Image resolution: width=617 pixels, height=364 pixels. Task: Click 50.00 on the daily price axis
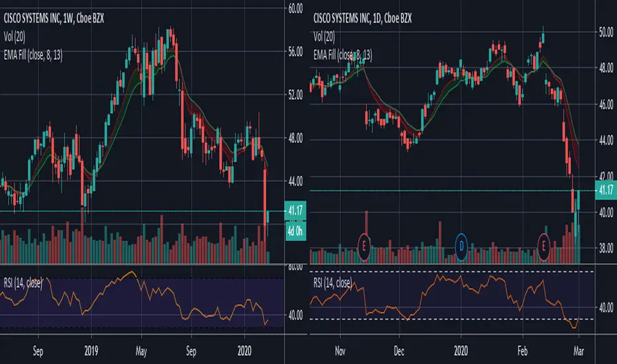click(606, 32)
